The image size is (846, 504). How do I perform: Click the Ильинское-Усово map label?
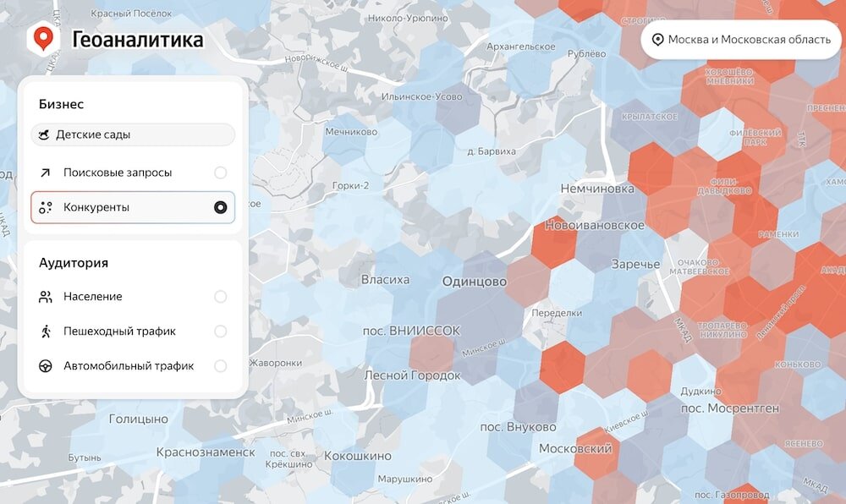422,97
